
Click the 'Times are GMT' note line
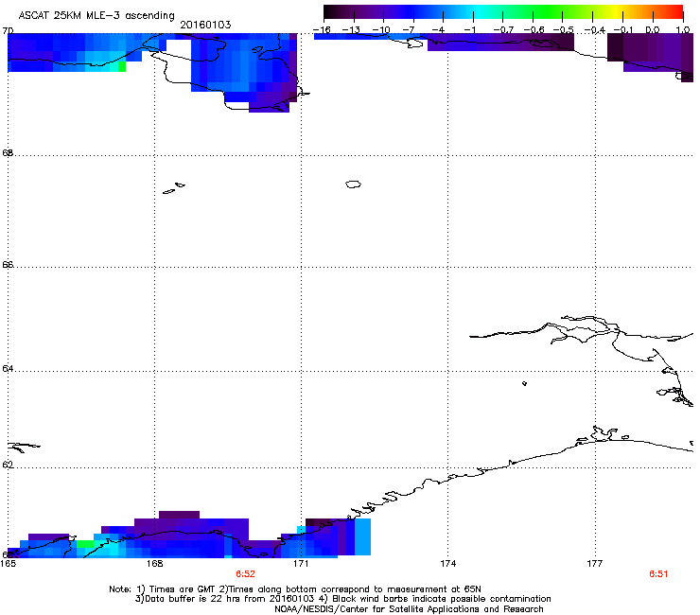(x=295, y=589)
